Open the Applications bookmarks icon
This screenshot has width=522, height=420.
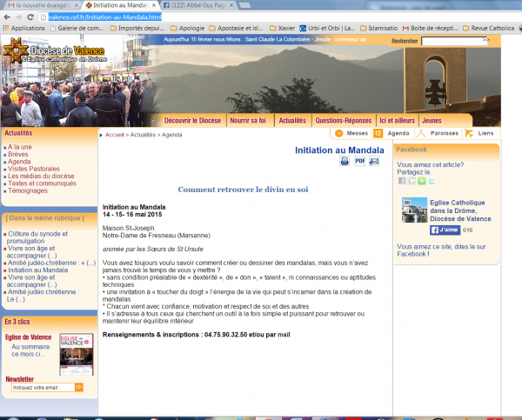click(x=6, y=29)
